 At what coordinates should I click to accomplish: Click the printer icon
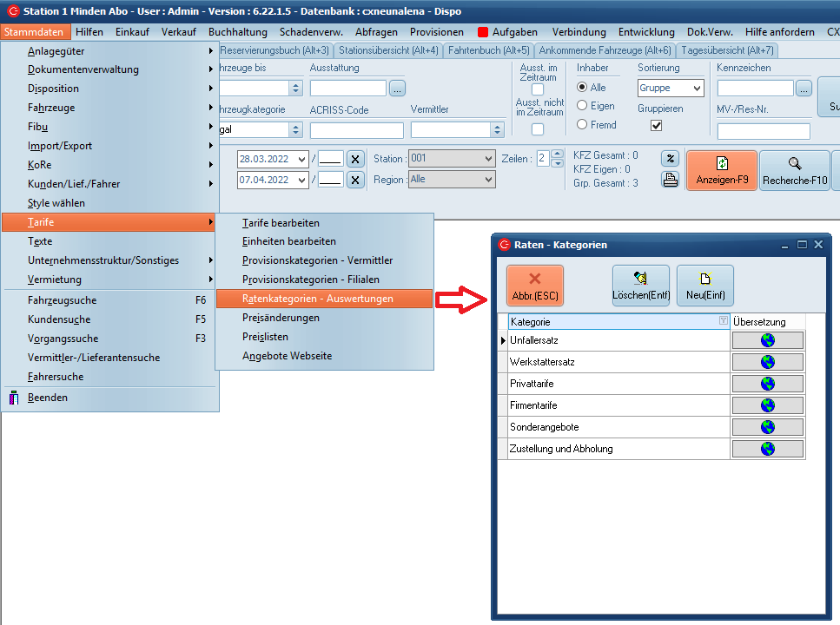click(670, 180)
